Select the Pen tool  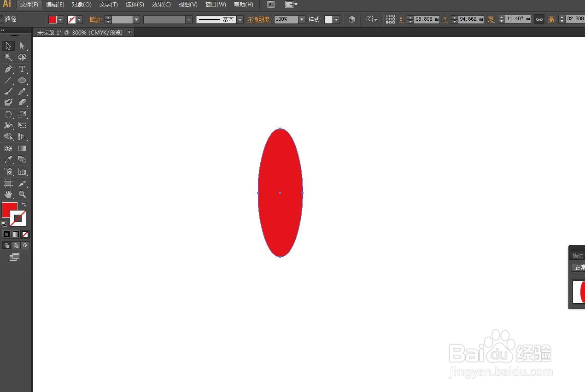tap(8, 69)
